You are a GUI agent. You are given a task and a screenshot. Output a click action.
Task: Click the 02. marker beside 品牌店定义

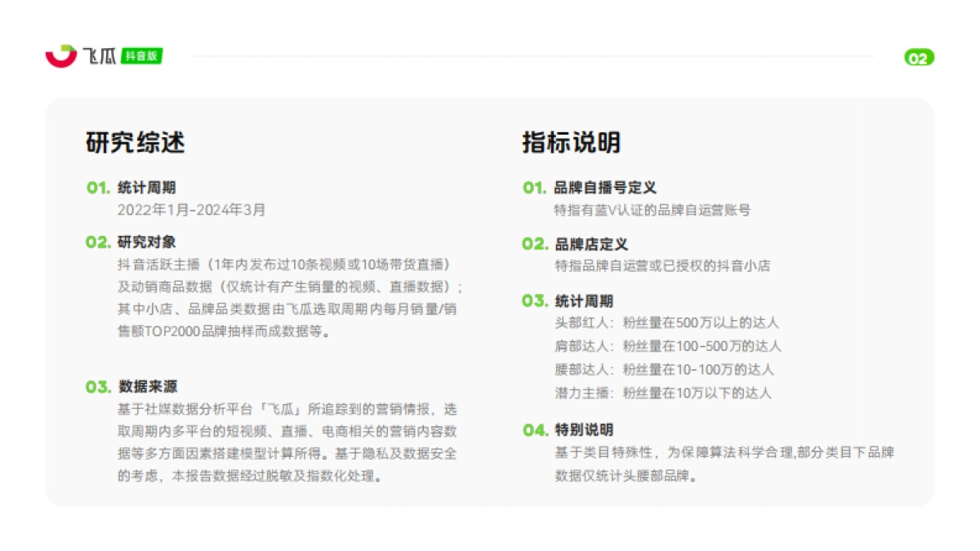535,244
